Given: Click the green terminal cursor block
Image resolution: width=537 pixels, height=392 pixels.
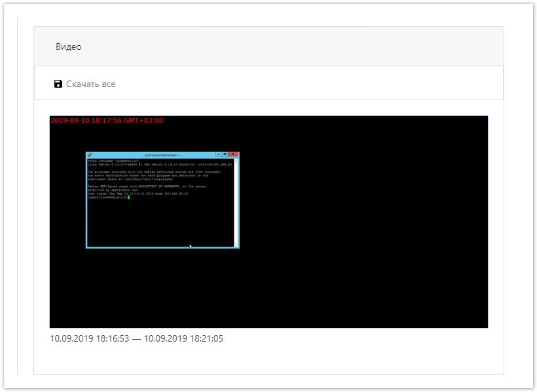Looking at the screenshot, I should [129, 197].
